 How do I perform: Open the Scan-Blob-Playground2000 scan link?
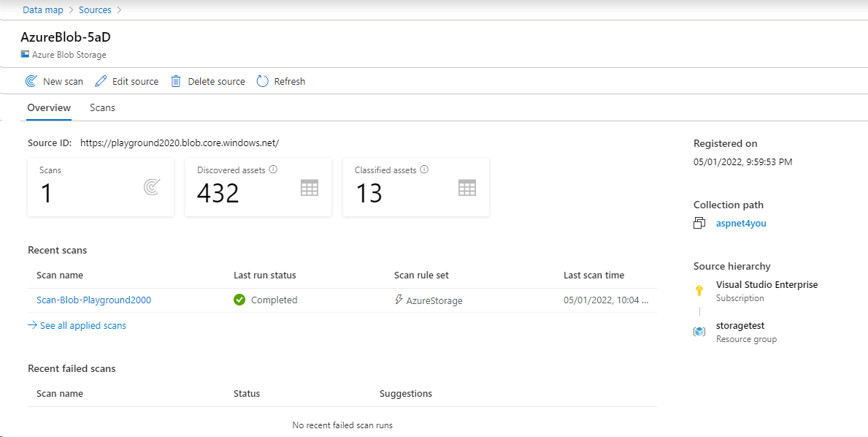click(x=93, y=300)
